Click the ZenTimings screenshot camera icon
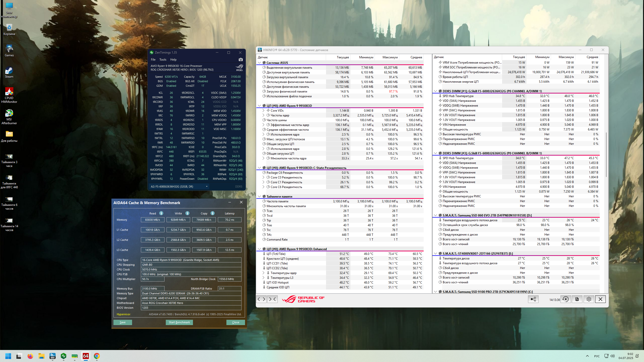 pos(241,60)
